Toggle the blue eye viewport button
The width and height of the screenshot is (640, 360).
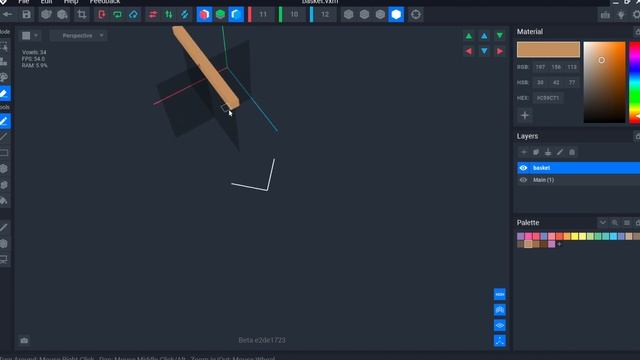(x=500, y=325)
